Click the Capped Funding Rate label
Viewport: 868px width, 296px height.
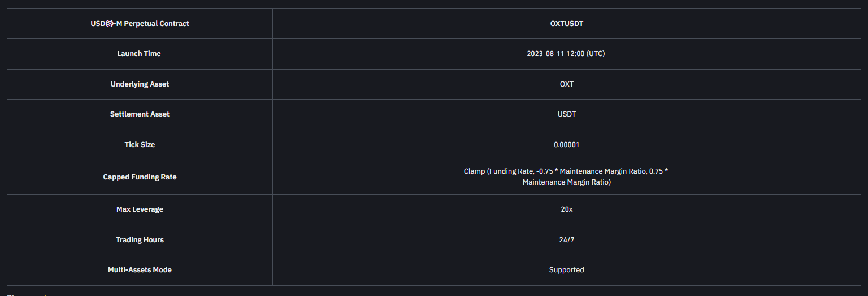[x=140, y=177]
